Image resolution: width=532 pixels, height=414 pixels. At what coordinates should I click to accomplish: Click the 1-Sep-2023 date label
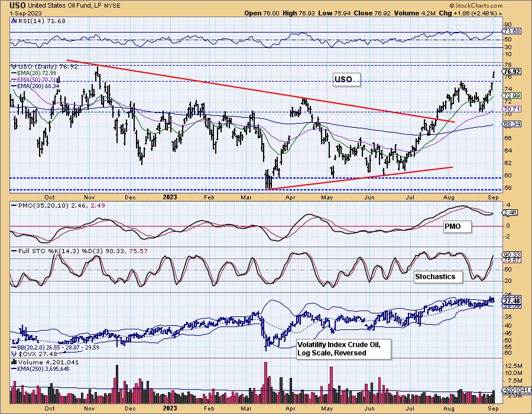point(26,13)
